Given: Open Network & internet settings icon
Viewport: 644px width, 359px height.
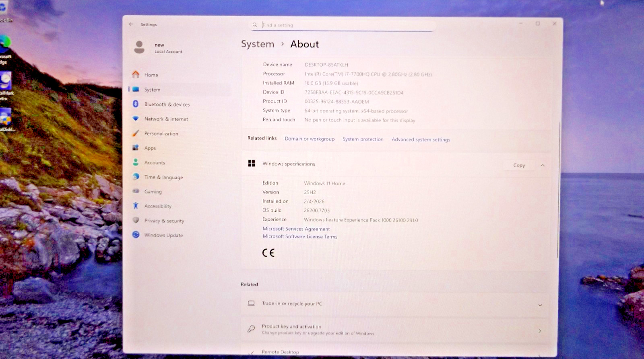Looking at the screenshot, I should click(136, 119).
